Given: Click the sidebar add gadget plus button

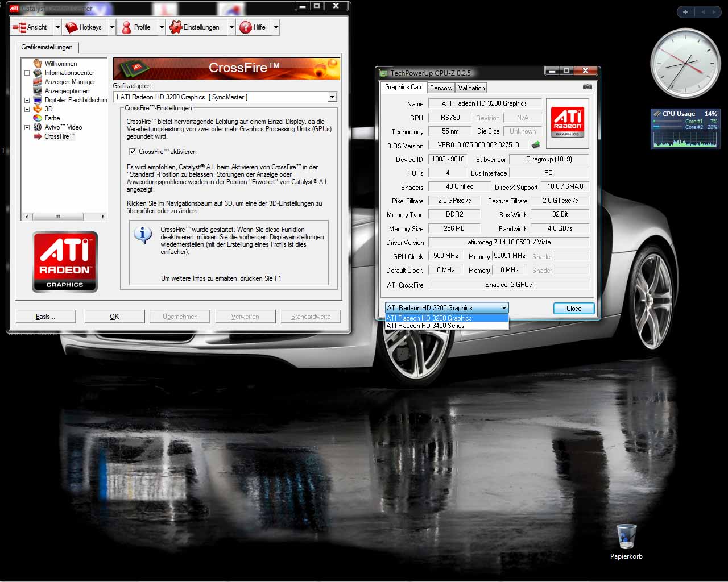Looking at the screenshot, I should [685, 12].
